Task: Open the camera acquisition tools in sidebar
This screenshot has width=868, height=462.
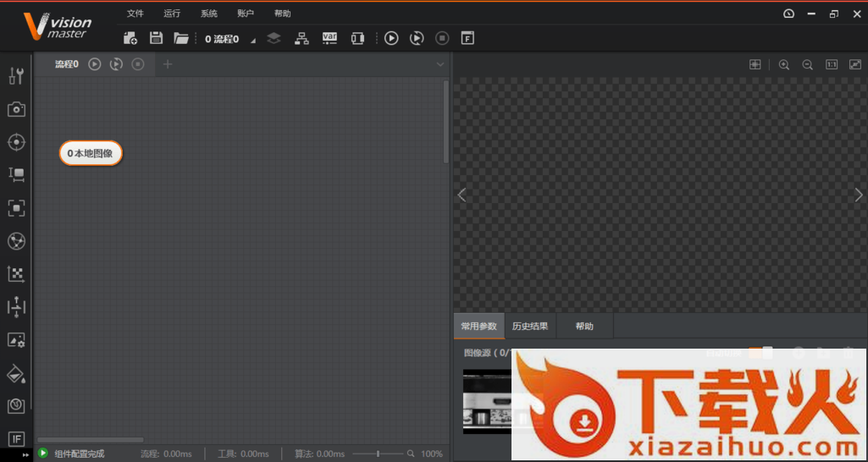Action: [x=16, y=109]
